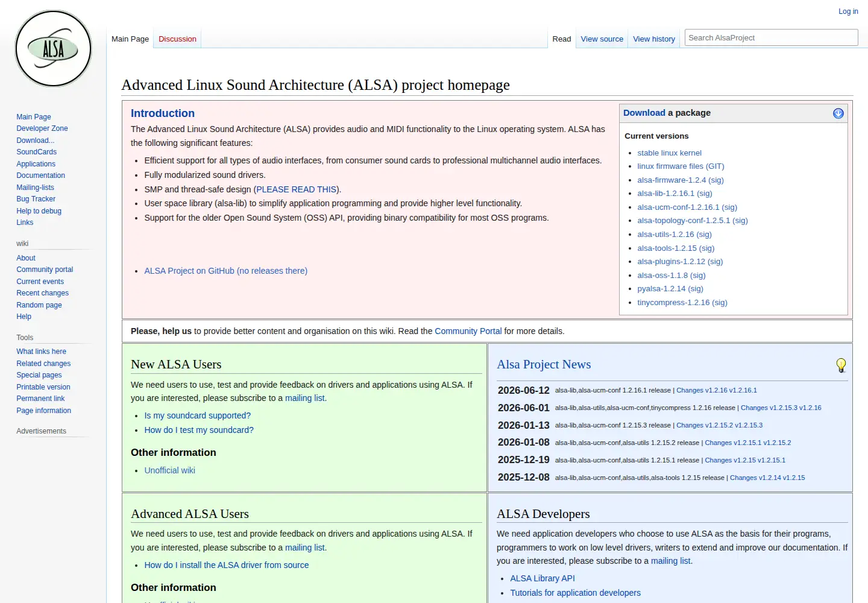Click the Alsa Project News heading link
The image size is (868, 603).
(x=544, y=364)
